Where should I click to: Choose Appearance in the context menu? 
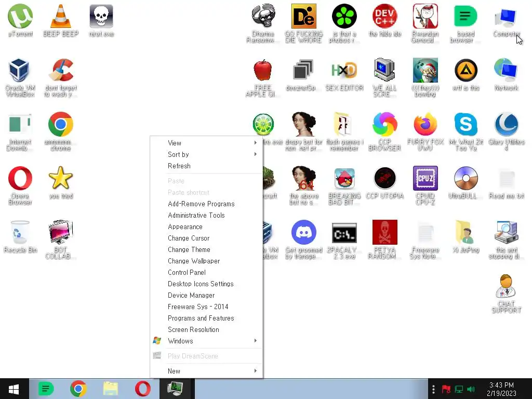coord(206,227)
